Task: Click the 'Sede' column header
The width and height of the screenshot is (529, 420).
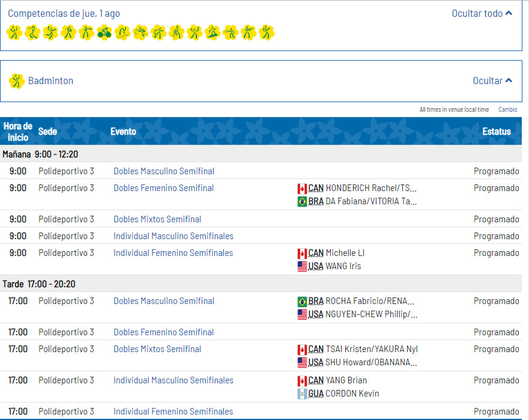Action: 47,132
